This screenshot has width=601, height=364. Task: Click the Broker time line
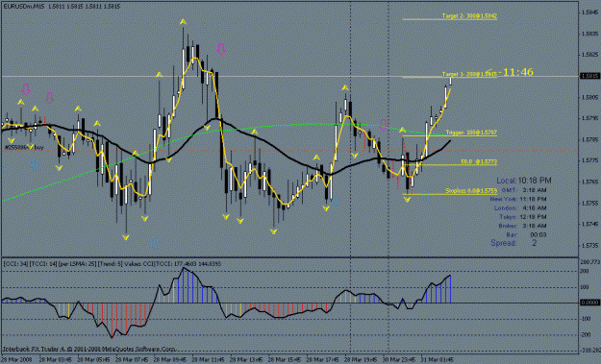[x=522, y=226]
